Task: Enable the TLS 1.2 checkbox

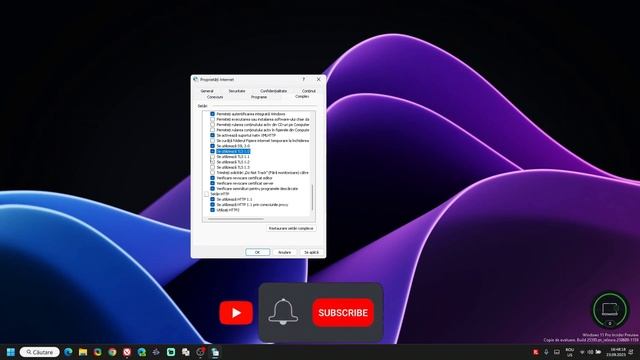Action: click(212, 162)
